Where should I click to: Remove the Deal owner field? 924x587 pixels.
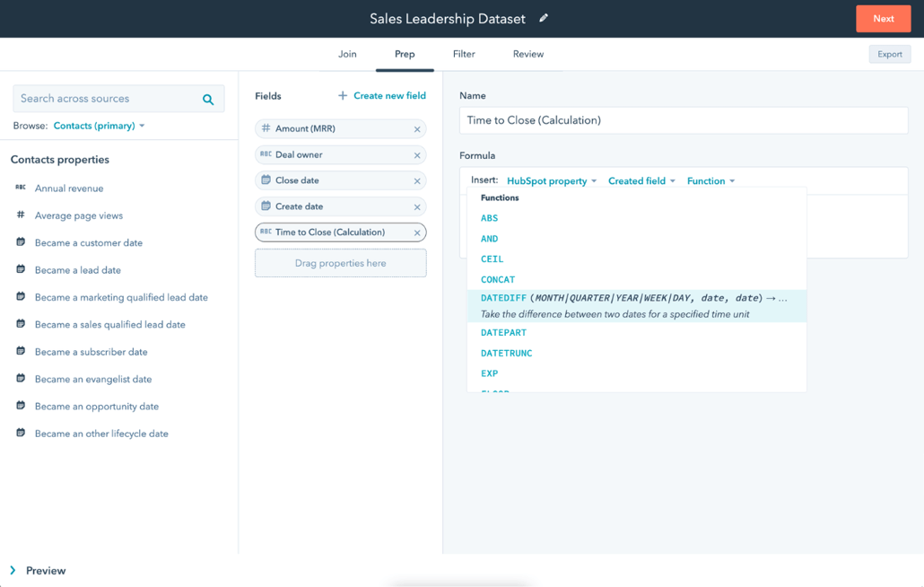(x=417, y=155)
